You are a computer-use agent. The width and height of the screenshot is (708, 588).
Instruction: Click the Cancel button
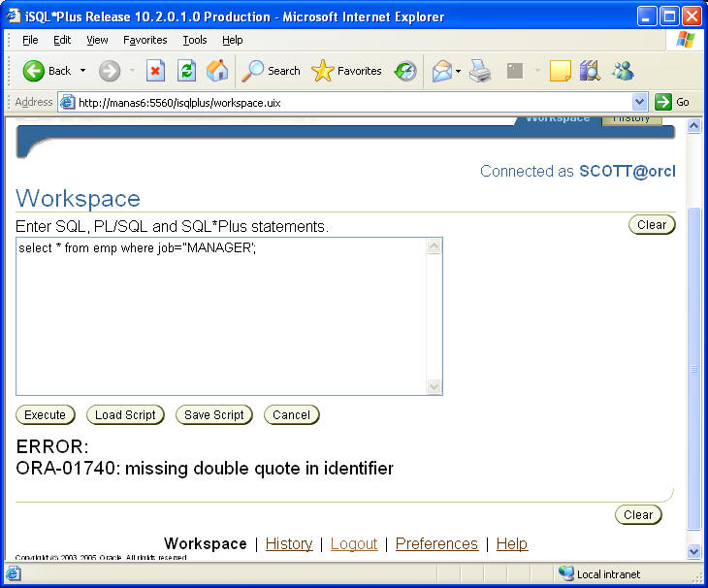click(291, 414)
